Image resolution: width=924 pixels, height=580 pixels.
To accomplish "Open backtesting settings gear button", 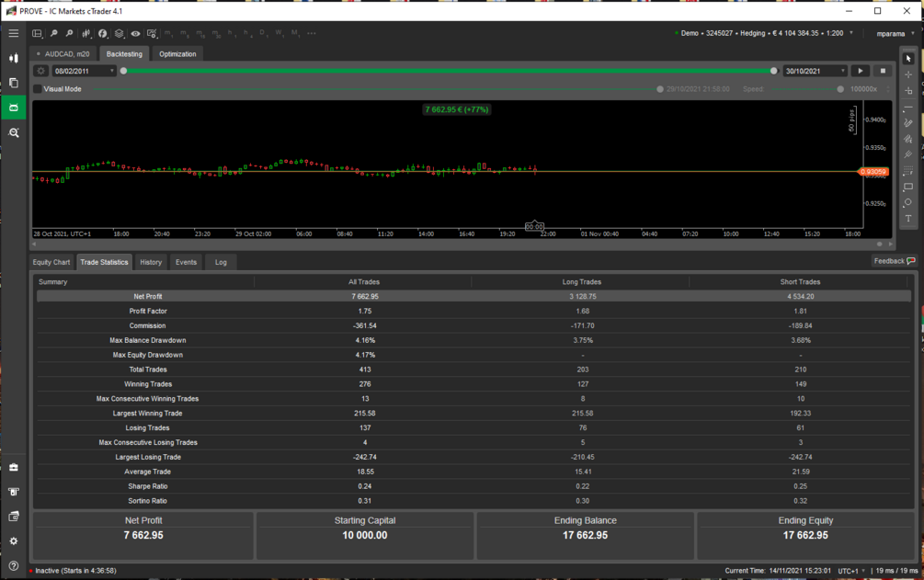I will pos(40,71).
